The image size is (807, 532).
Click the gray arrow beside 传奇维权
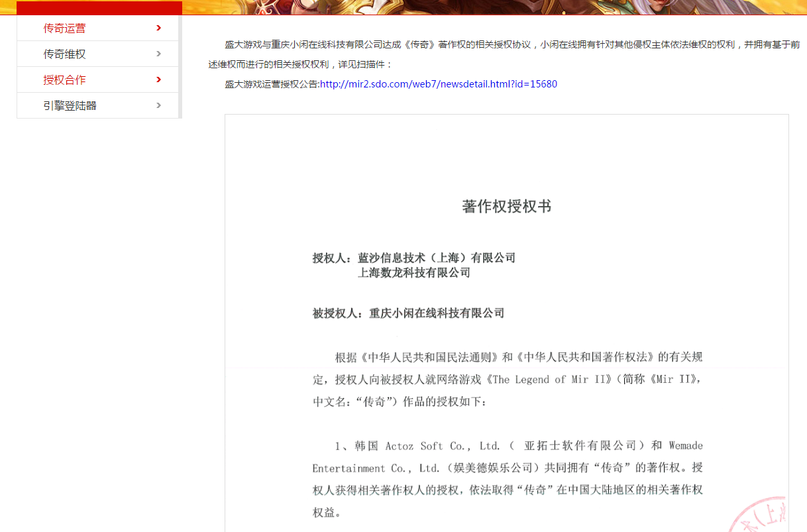pyautogui.click(x=158, y=54)
